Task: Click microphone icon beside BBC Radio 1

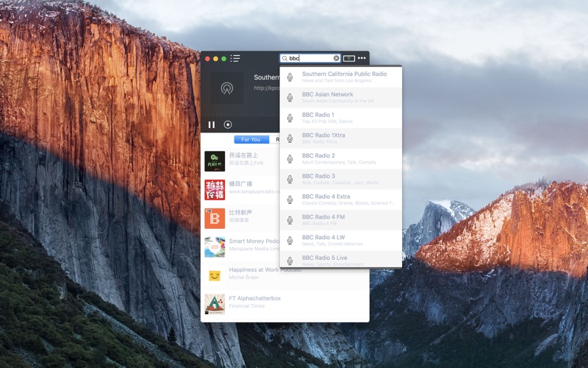Action: (290, 118)
